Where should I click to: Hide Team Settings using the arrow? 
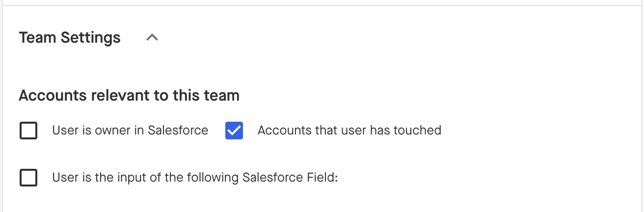click(152, 37)
